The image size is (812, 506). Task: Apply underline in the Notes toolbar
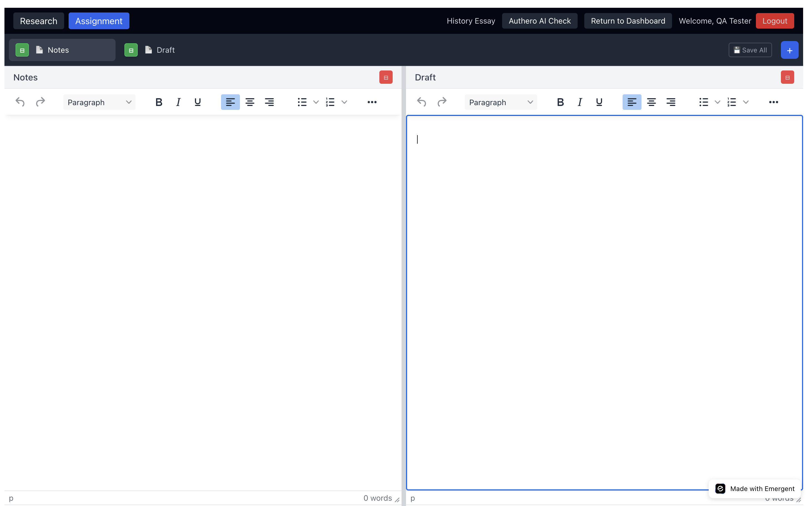pyautogui.click(x=198, y=102)
